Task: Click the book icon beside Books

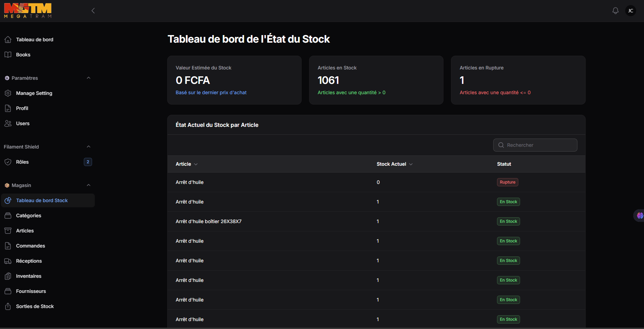Action: tap(8, 55)
